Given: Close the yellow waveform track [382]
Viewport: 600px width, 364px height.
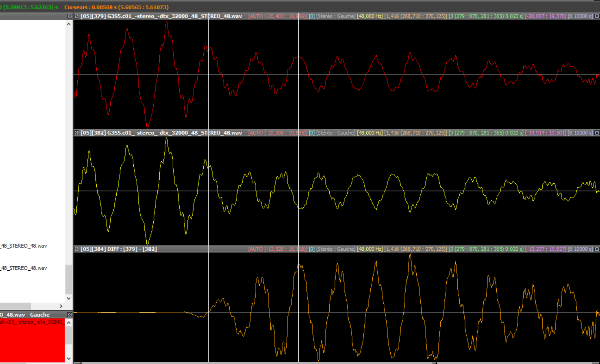Looking at the screenshot, I should coord(597,133).
